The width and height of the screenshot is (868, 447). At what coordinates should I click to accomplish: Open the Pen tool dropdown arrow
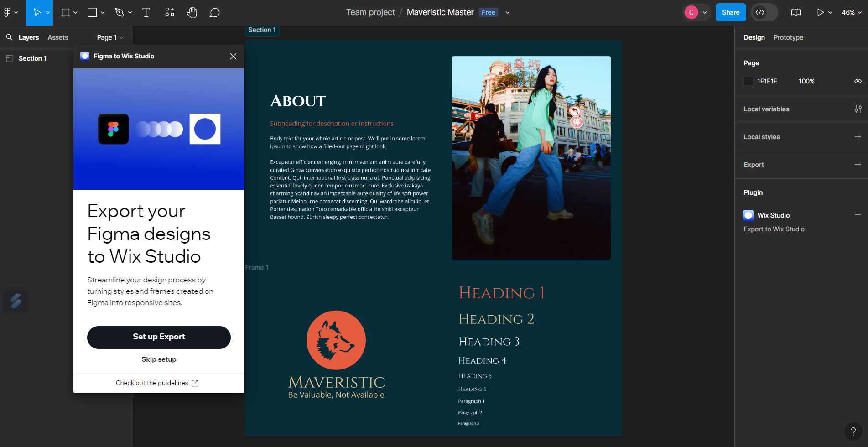pos(130,13)
